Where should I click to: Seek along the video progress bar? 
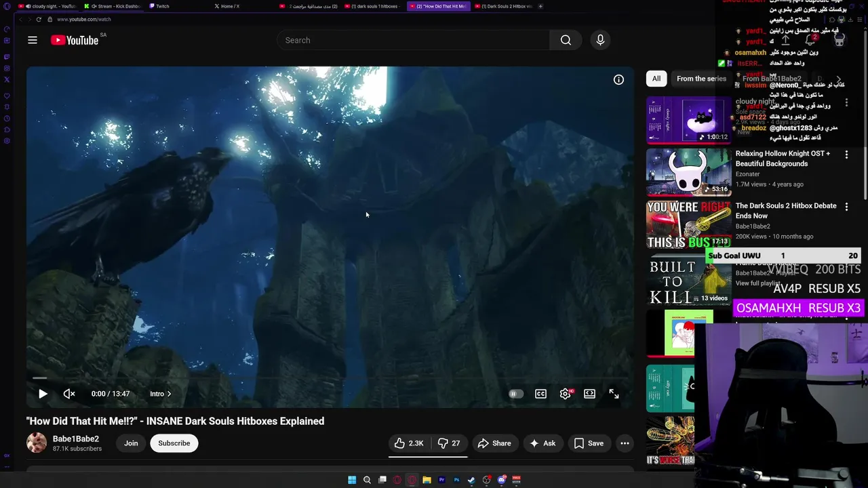pos(330,378)
